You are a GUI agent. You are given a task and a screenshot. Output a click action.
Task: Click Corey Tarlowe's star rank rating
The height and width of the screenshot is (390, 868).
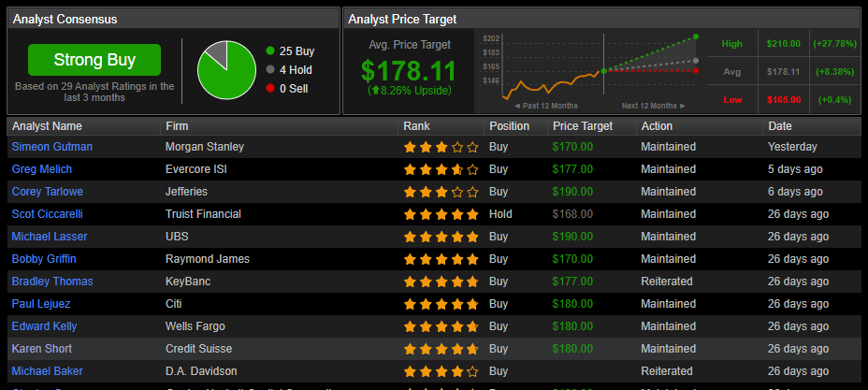coord(441,192)
